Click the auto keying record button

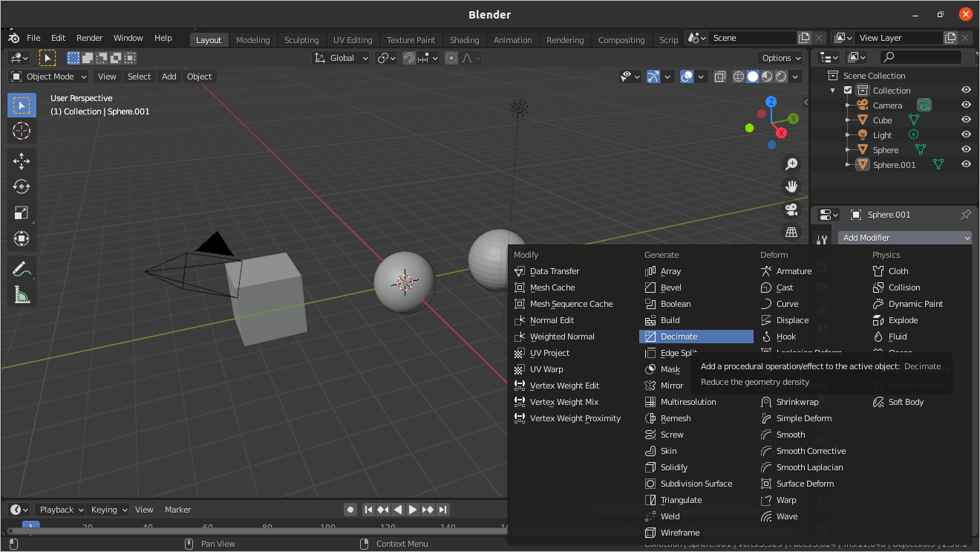350,510
